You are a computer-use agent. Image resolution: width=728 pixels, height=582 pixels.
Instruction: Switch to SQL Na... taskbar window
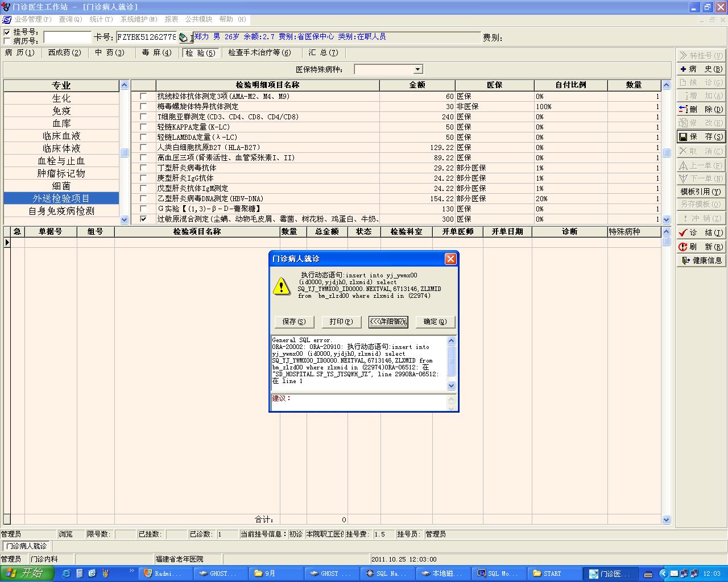(x=387, y=573)
